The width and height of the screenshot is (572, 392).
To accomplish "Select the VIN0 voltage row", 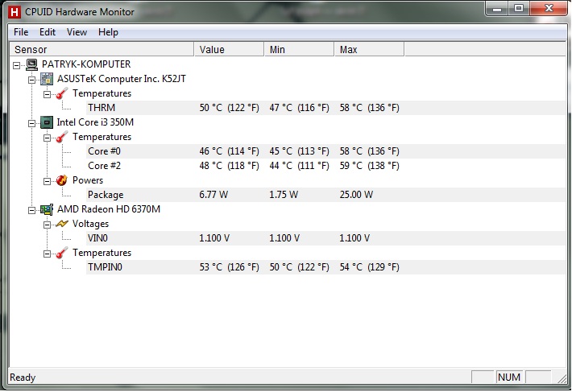I will (x=325, y=238).
